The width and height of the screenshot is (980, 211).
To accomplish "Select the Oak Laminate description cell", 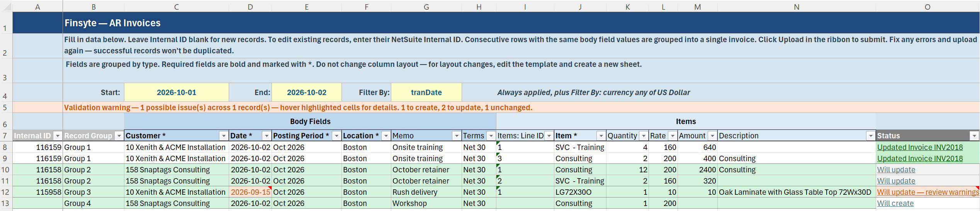I will click(x=797, y=192).
